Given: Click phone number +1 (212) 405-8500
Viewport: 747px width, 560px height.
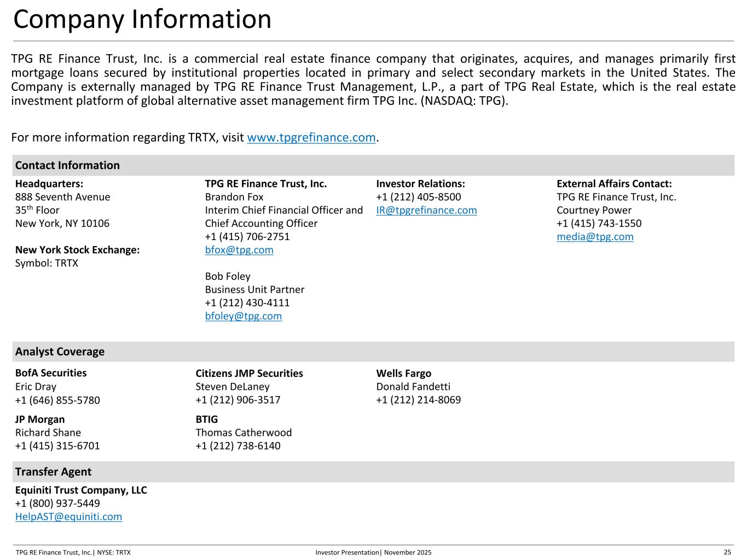Looking at the screenshot, I should (419, 197).
